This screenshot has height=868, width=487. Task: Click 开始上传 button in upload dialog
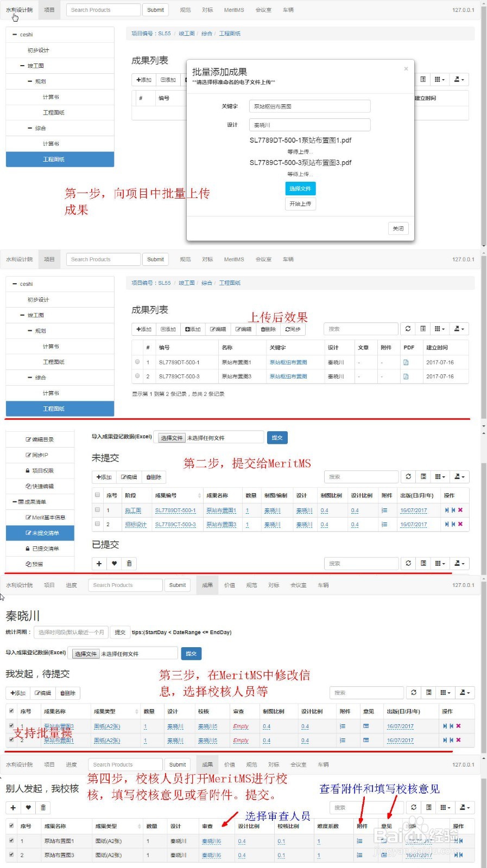point(300,204)
